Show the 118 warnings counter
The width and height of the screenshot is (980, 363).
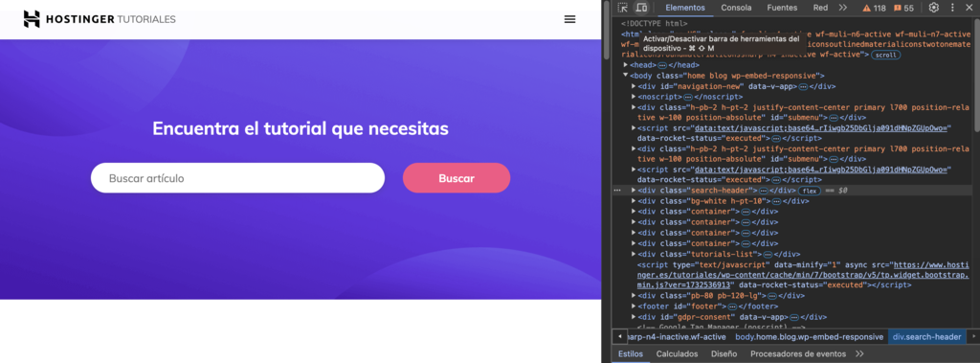click(x=875, y=8)
